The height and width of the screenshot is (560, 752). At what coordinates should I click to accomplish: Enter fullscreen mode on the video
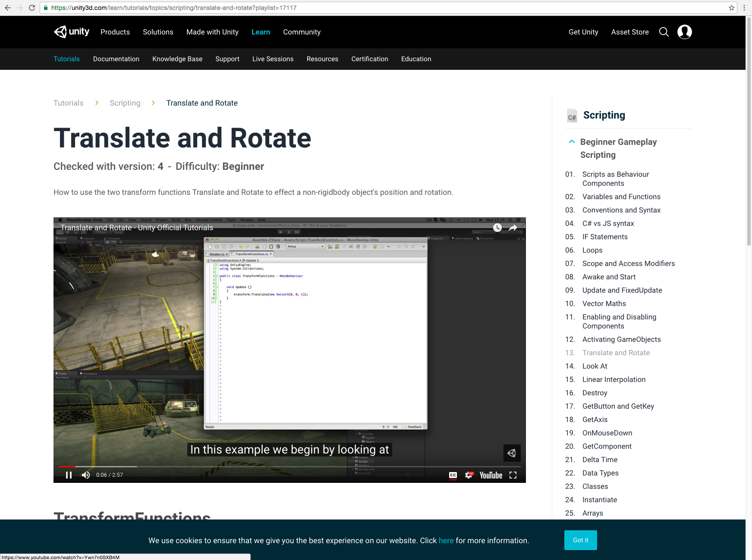(513, 475)
